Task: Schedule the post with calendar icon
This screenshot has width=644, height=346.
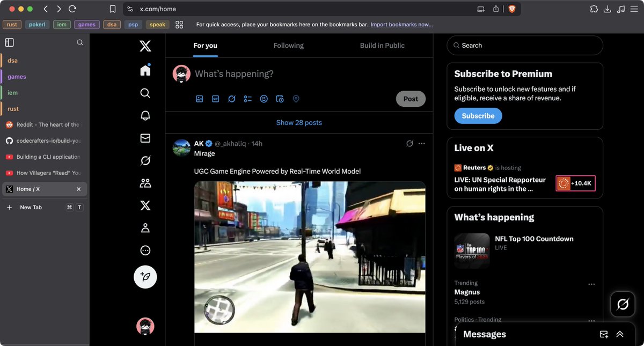Action: (x=280, y=99)
